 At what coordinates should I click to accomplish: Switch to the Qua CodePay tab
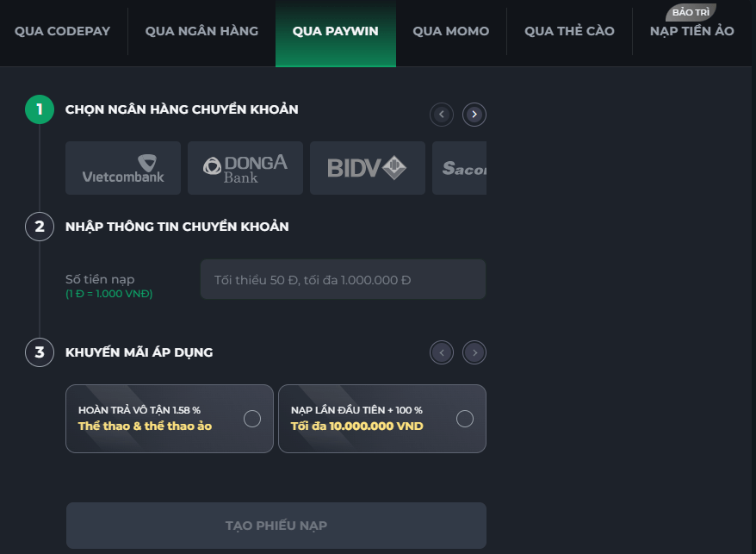pos(63,31)
